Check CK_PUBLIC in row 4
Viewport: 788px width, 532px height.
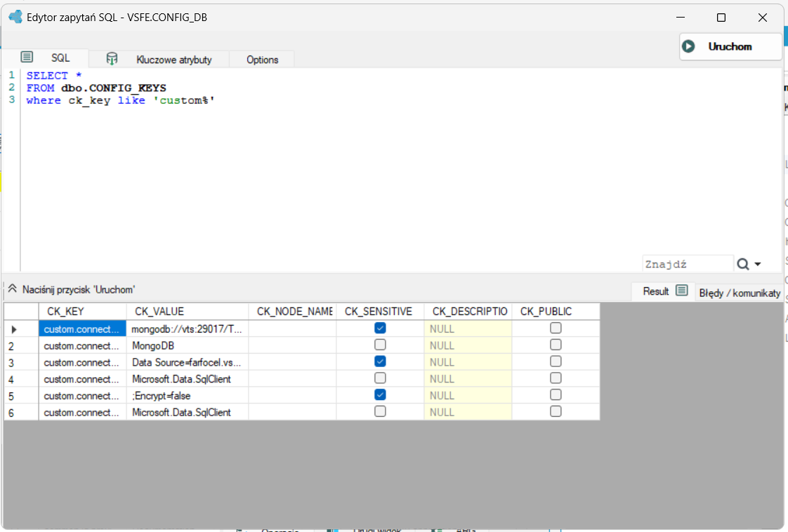pyautogui.click(x=556, y=378)
